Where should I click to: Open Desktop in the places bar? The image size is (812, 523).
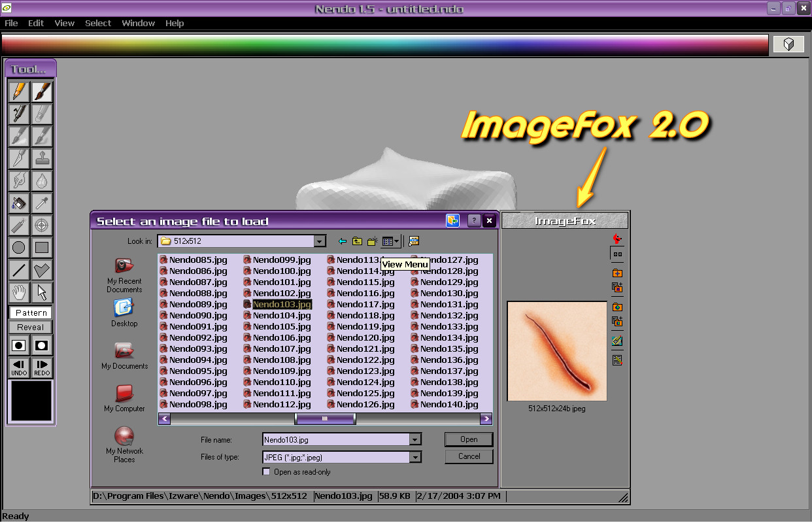coord(124,312)
